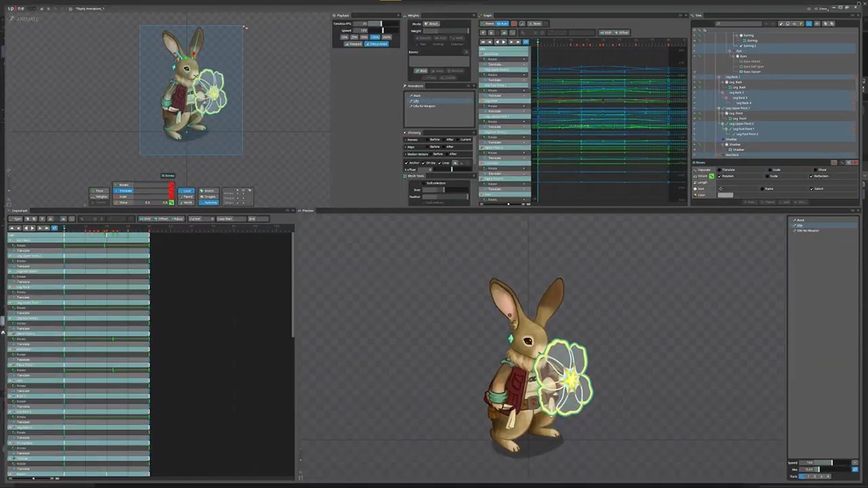Screen dimensions: 868x488
Task: Click the Mesh Tools panel tab
Action: click(414, 176)
